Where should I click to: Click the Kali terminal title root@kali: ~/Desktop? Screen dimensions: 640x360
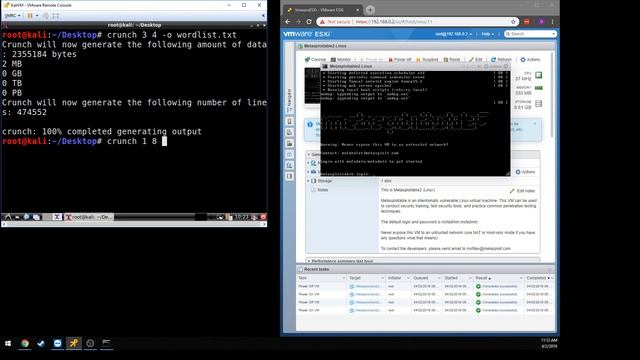pyautogui.click(x=134, y=25)
